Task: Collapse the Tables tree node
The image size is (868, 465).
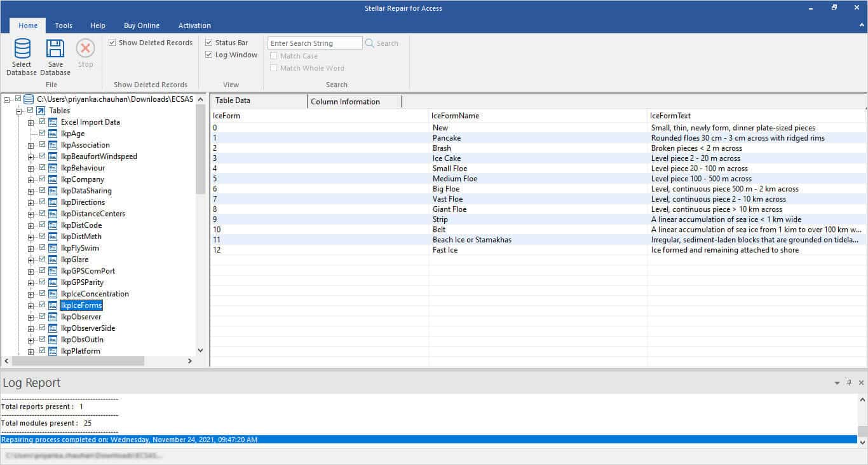Action: (x=19, y=111)
